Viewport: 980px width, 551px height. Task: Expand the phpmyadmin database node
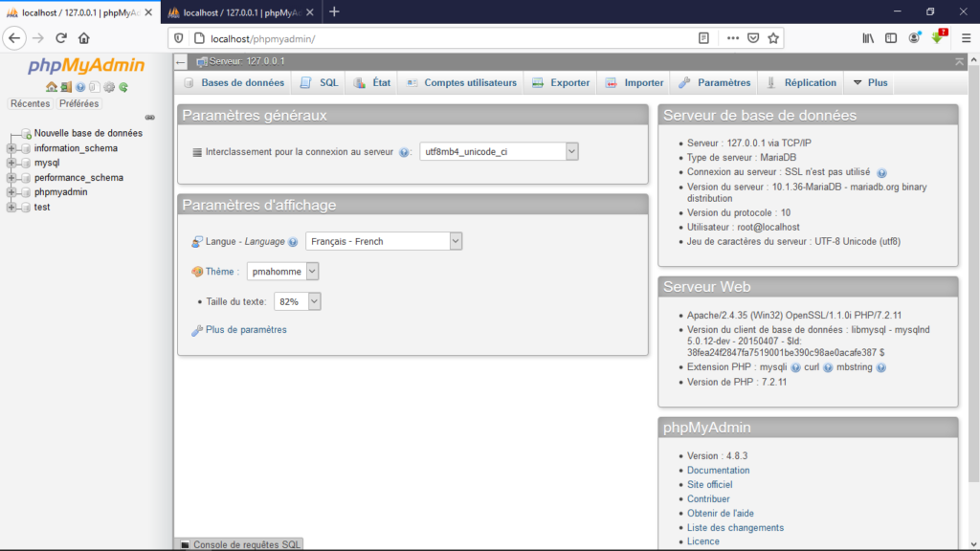coord(11,192)
